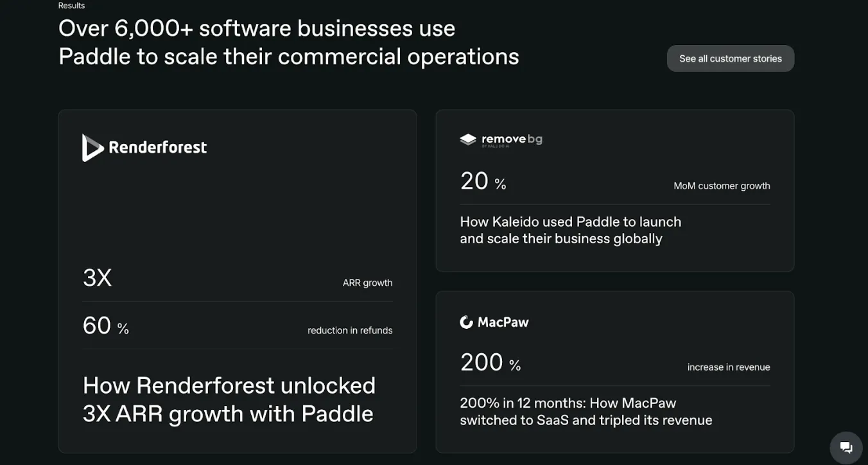The image size is (868, 465).
Task: Click the MacPaw customer story card
Action: click(614, 373)
